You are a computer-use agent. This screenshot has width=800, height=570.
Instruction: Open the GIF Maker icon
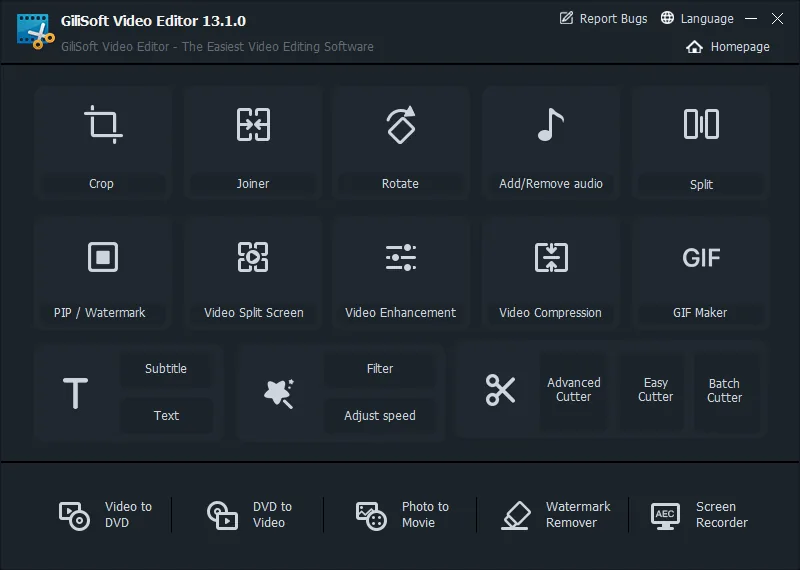click(x=701, y=258)
